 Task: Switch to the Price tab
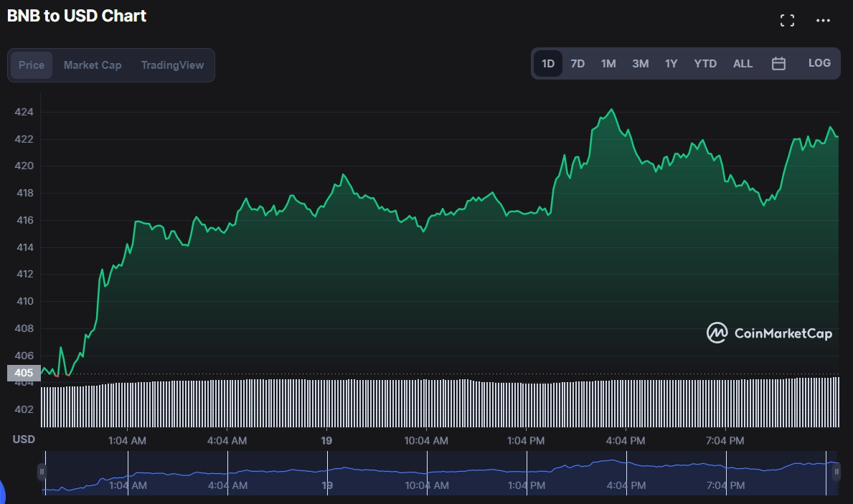pos(32,65)
